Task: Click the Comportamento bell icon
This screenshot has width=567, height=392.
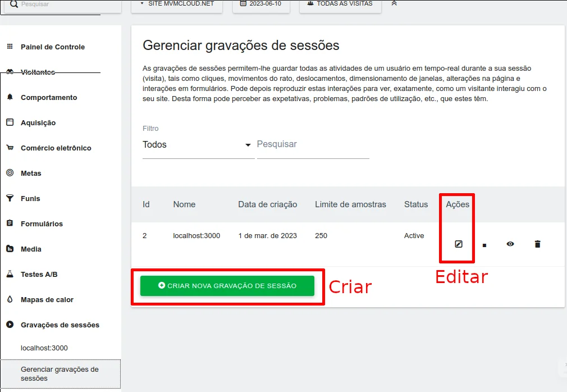Action: [x=10, y=97]
